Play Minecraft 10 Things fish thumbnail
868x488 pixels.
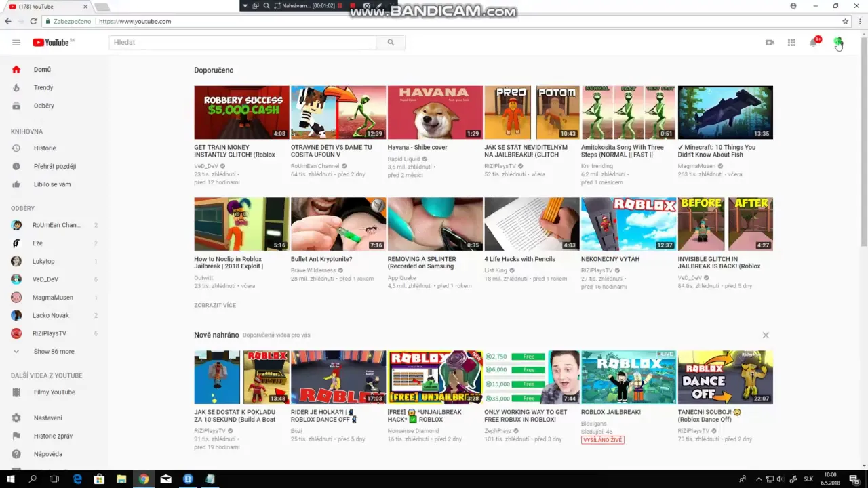(x=725, y=113)
